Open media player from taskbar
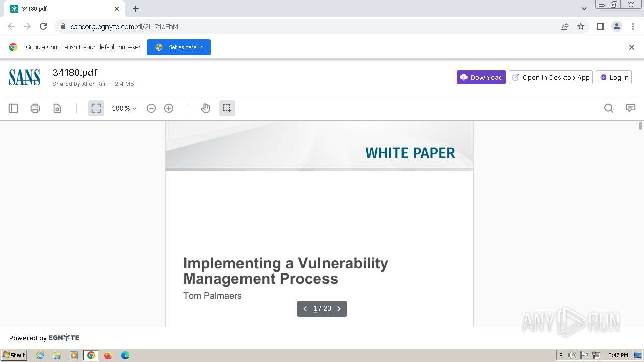The width and height of the screenshot is (644, 362). [74, 355]
